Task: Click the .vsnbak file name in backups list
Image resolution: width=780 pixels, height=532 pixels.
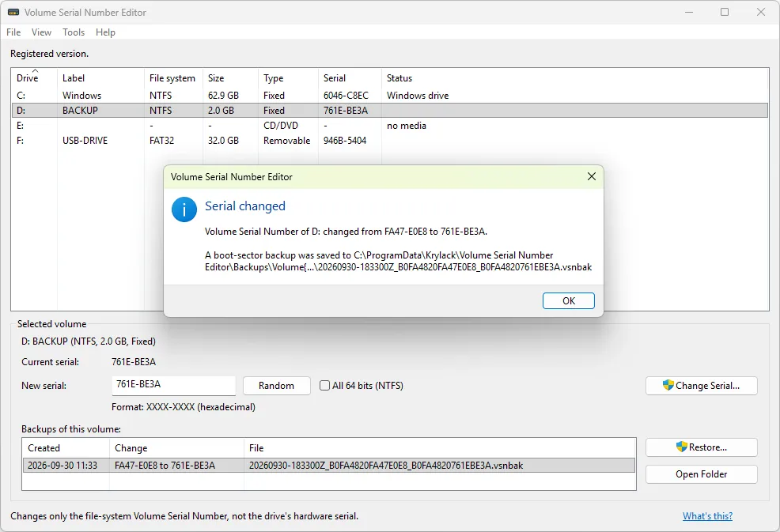Action: click(x=386, y=466)
